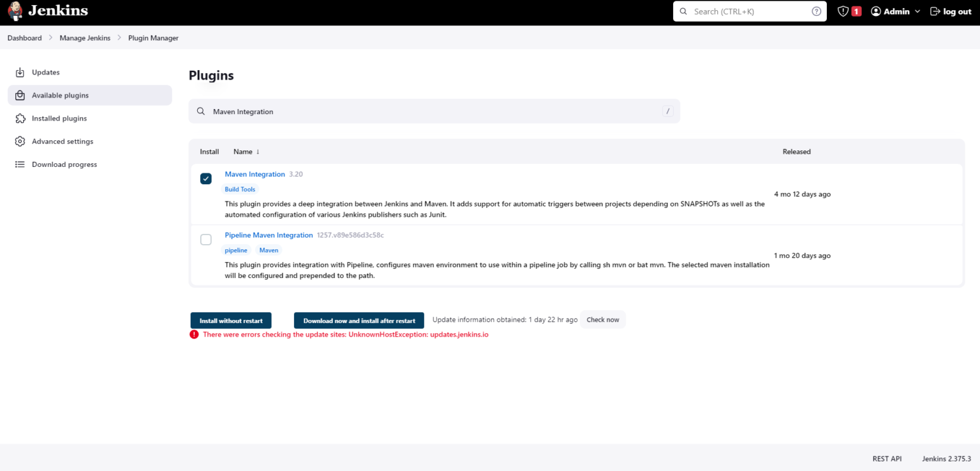Type in the plugin search field

[434, 111]
